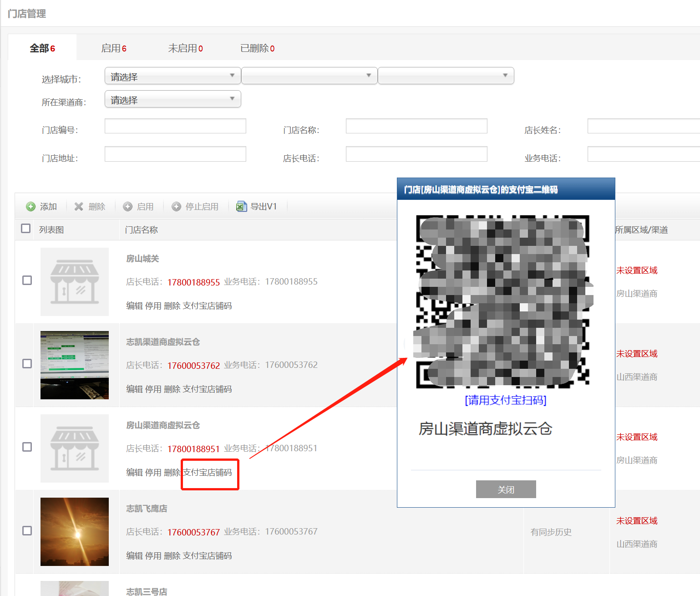Click the 门店名称 column header
700x596 pixels.
tap(142, 230)
